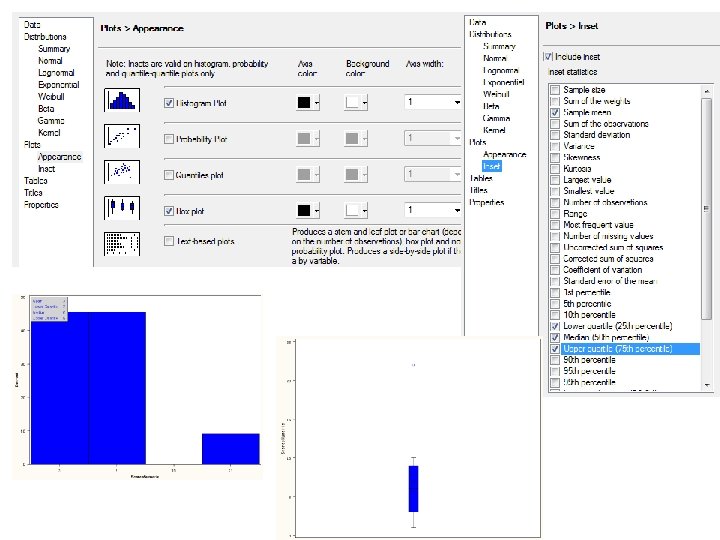Open Box plot axis width dropdown
Screen dimensions: 720x540
click(x=457, y=210)
